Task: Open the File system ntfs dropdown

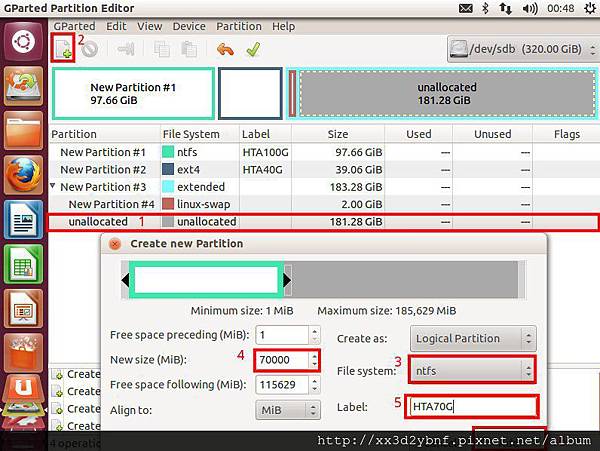Action: [x=472, y=370]
